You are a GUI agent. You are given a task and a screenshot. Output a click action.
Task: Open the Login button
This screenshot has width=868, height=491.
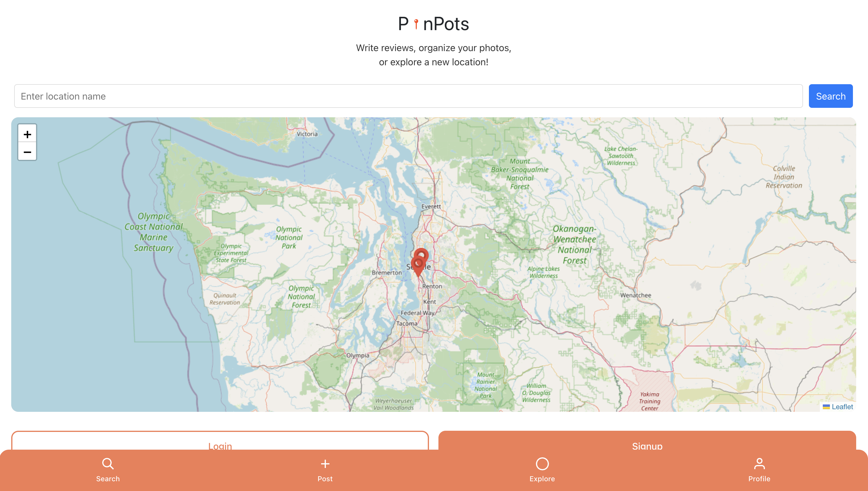220,440
